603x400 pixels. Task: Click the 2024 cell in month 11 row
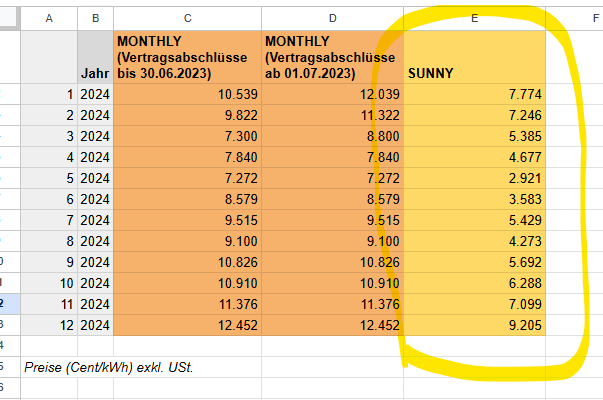point(95,304)
